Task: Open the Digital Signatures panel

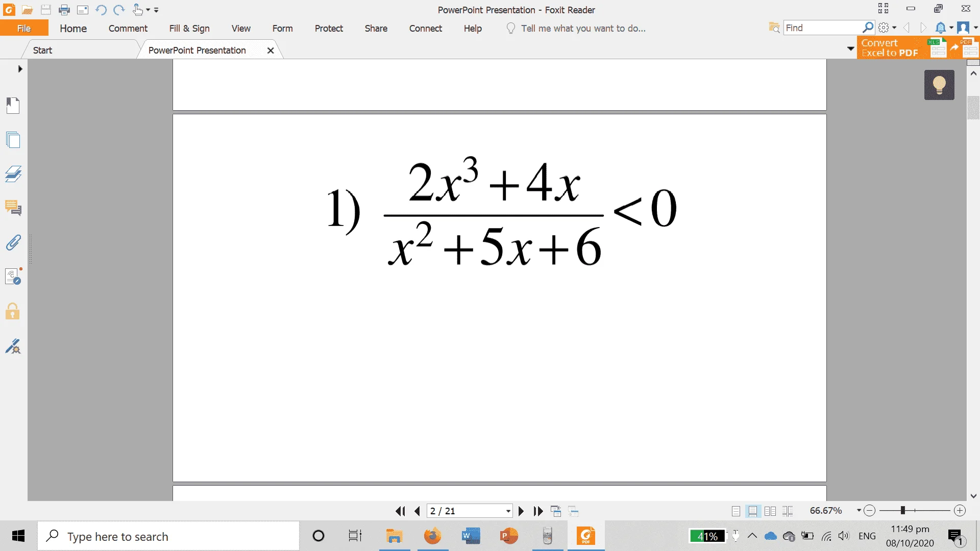Action: click(13, 277)
